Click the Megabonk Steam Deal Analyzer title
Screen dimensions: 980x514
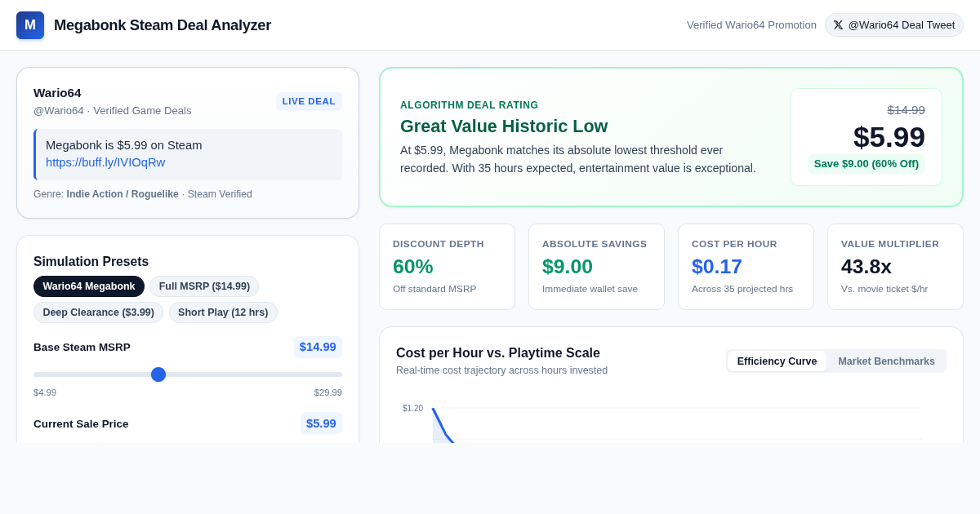[x=163, y=25]
